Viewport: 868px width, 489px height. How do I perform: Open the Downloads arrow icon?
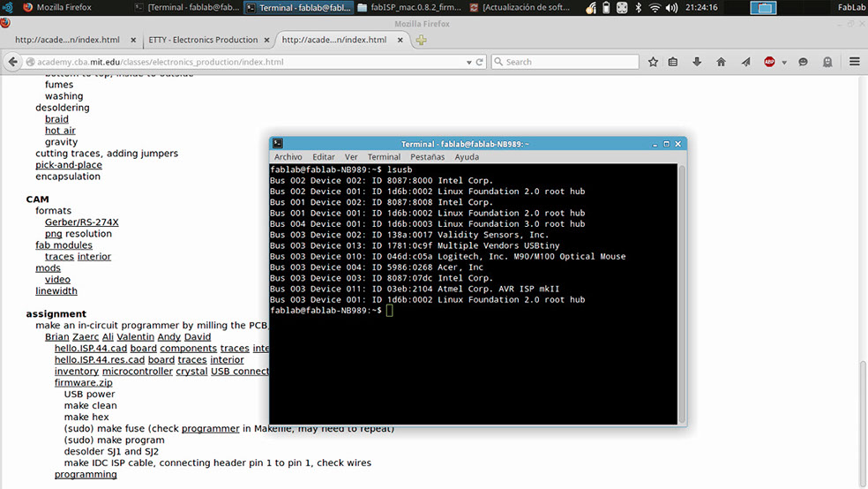[x=697, y=62]
